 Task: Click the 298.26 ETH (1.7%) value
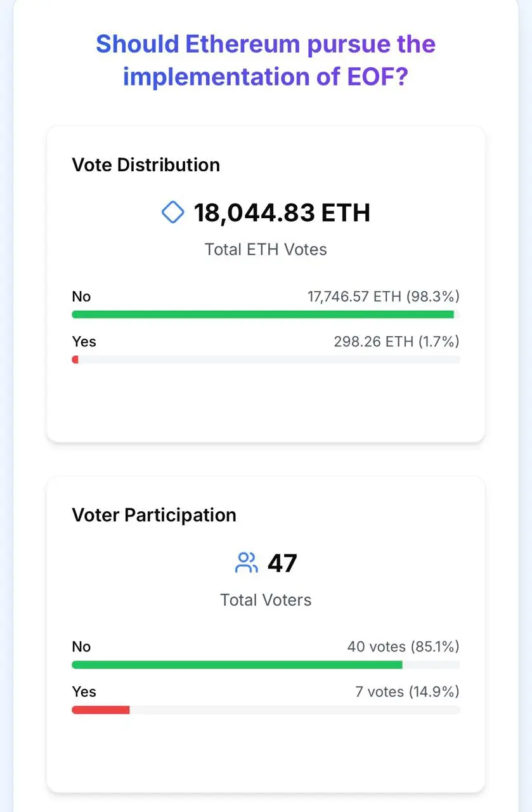click(x=396, y=341)
